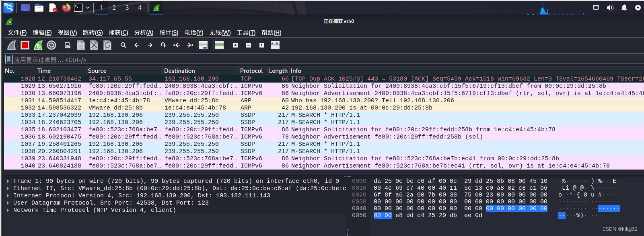Zoom in packet text (plus icon)
The height and width of the screenshot is (236, 644).
(235, 45)
